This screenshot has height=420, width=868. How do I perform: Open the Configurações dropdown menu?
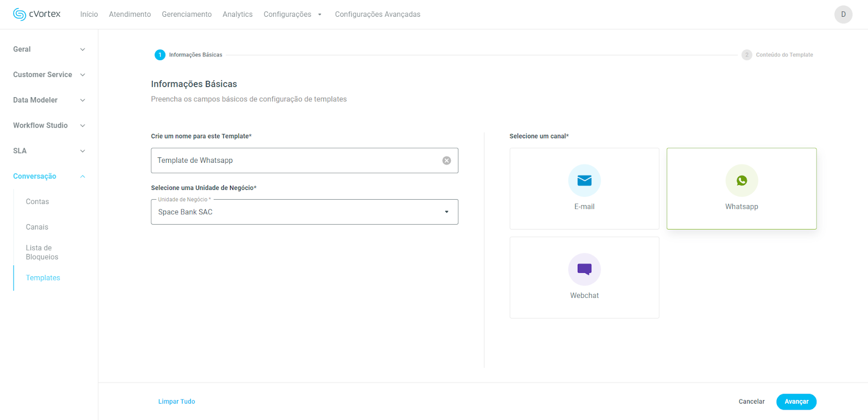pos(292,15)
